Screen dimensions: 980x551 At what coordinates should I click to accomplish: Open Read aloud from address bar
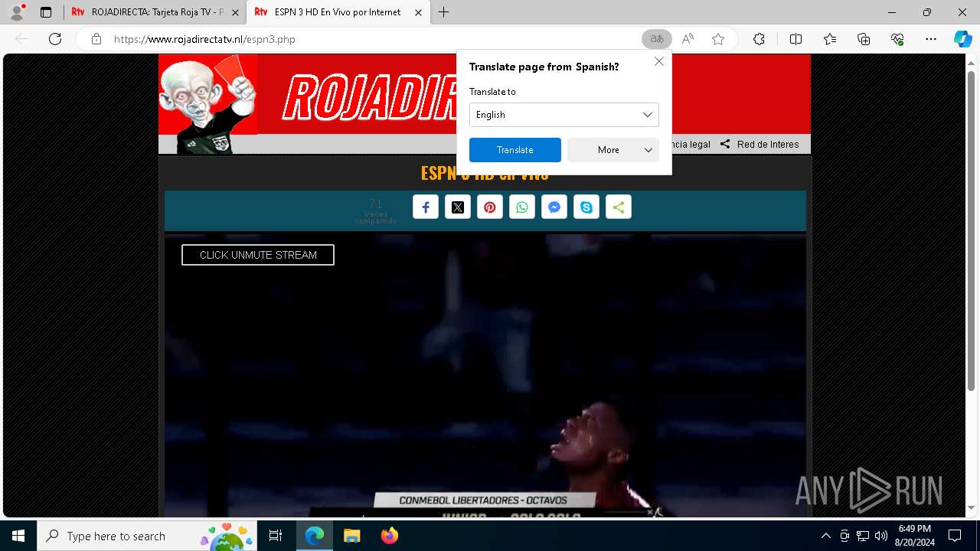pos(688,39)
